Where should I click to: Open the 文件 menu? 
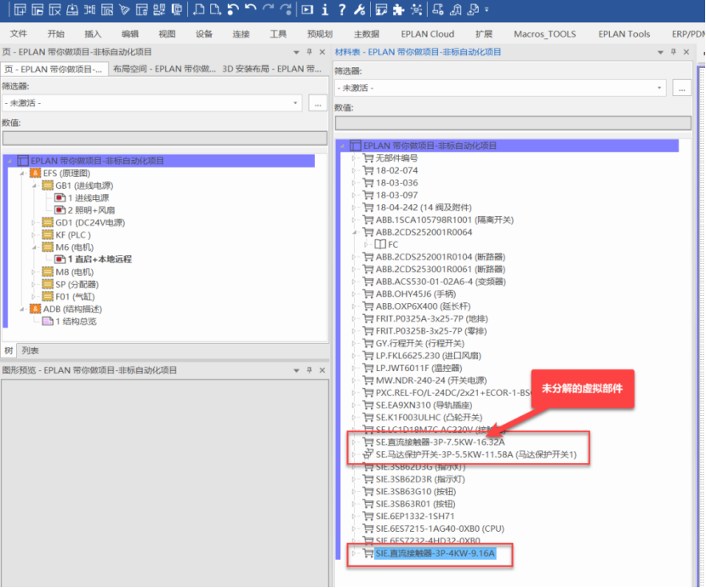[19, 34]
